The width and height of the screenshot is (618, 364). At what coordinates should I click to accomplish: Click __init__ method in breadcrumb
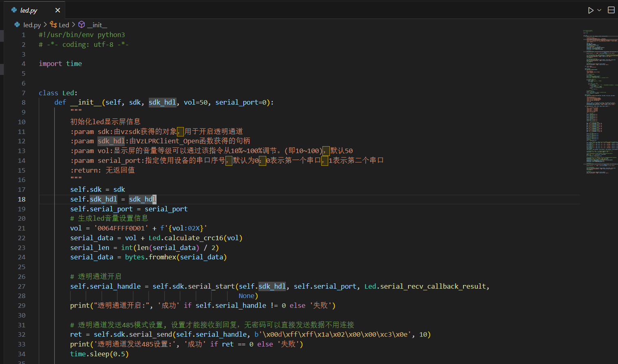pos(97,25)
